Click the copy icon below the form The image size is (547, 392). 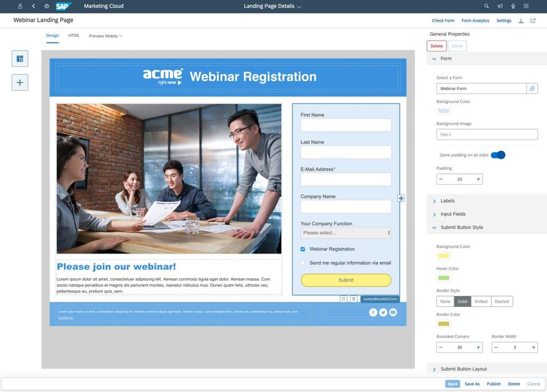coord(343,299)
